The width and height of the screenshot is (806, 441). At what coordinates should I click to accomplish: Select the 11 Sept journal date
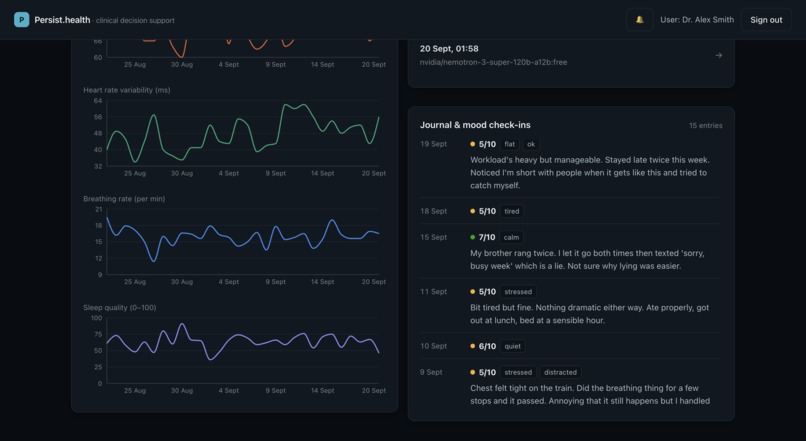pyautogui.click(x=433, y=292)
